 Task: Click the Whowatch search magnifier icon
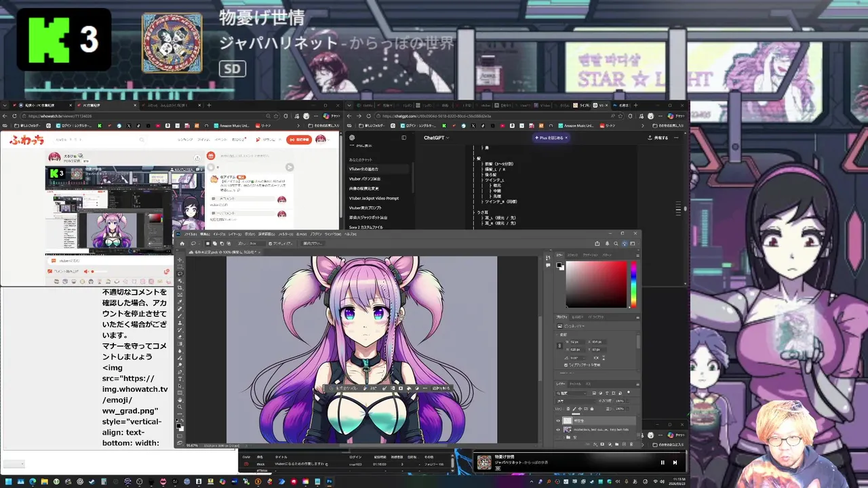coord(142,140)
